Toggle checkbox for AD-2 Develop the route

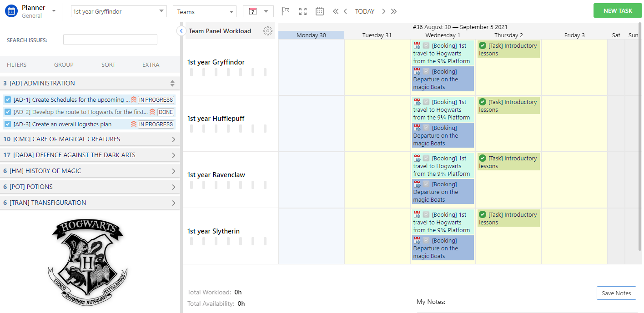click(8, 112)
